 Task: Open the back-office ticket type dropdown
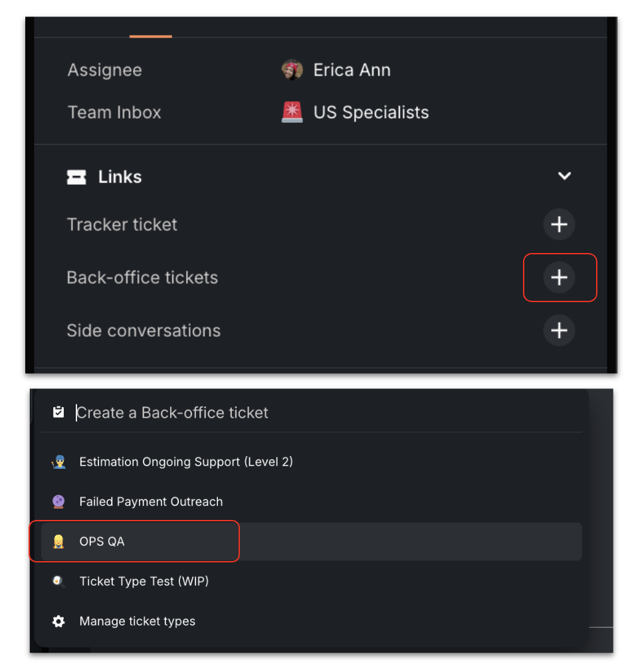tap(560, 278)
